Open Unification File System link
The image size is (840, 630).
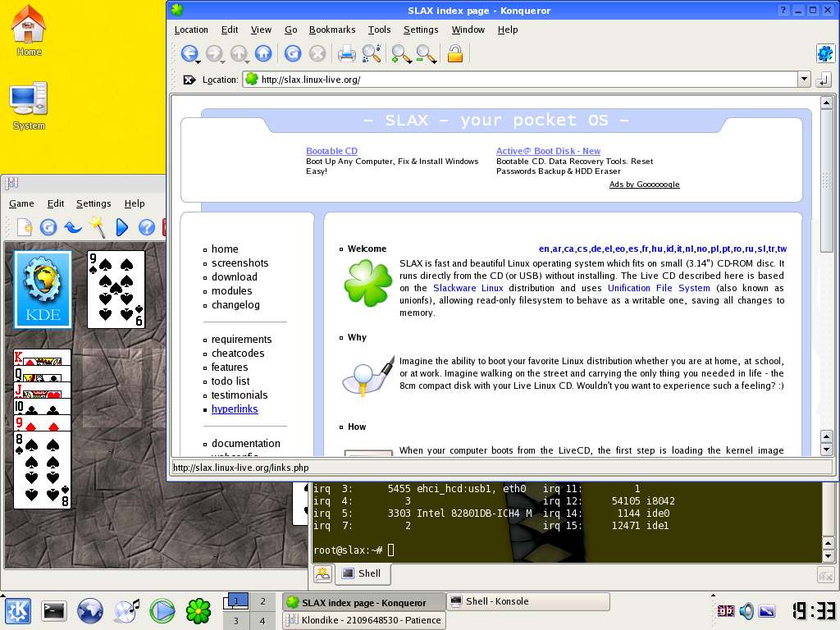point(659,288)
